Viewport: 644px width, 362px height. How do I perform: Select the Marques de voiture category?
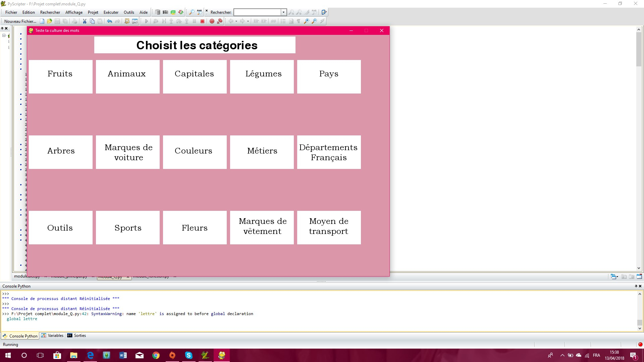[x=128, y=152]
